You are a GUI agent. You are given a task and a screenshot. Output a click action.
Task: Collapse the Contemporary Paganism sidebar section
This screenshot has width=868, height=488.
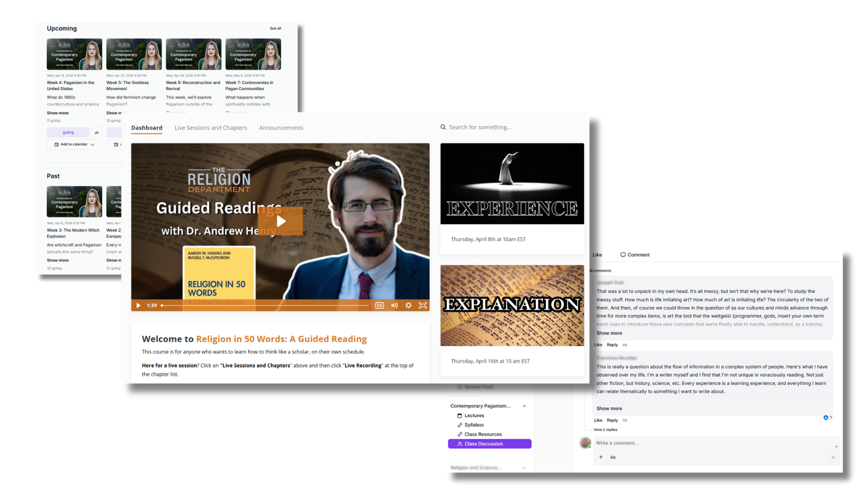pyautogui.click(x=524, y=406)
